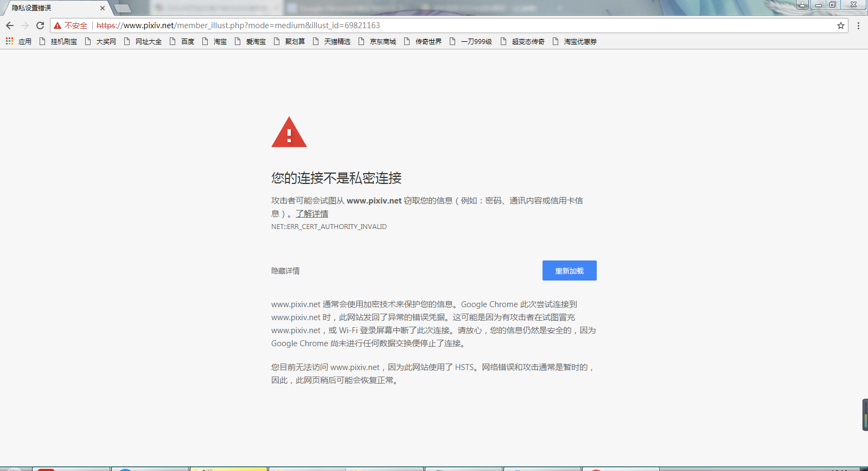Viewport: 868px width, 471px height.
Task: Open the 聚划算 bookmark
Action: click(x=289, y=41)
